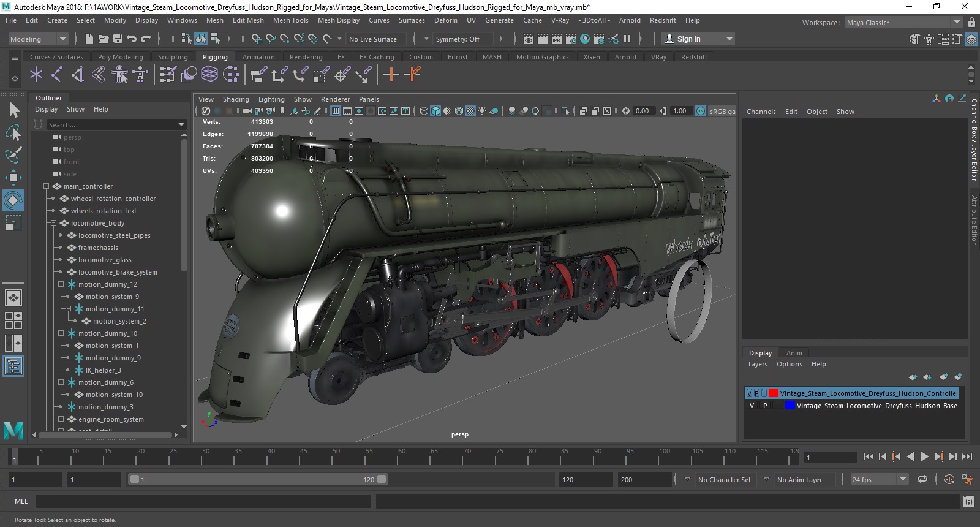
Task: Select wheels_rotation_text in Outliner
Action: [104, 211]
